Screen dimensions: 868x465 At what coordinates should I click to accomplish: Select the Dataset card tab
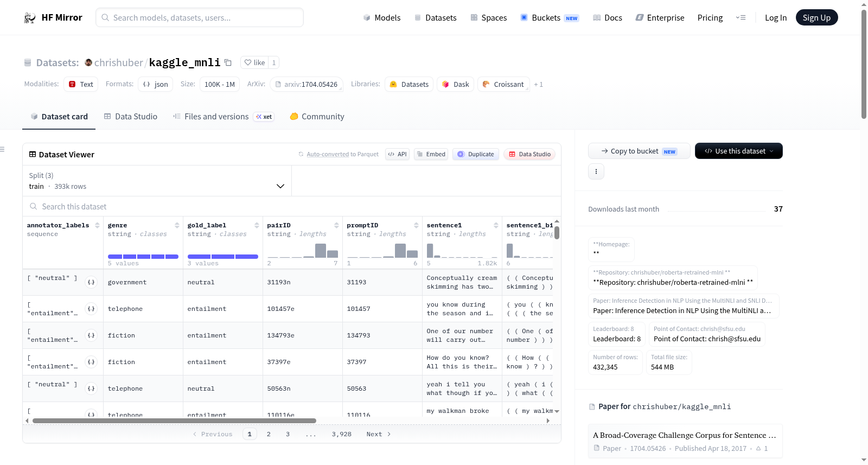click(59, 116)
